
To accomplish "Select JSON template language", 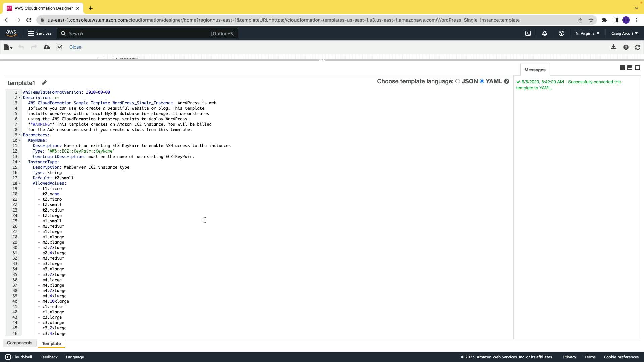I will coord(458,81).
